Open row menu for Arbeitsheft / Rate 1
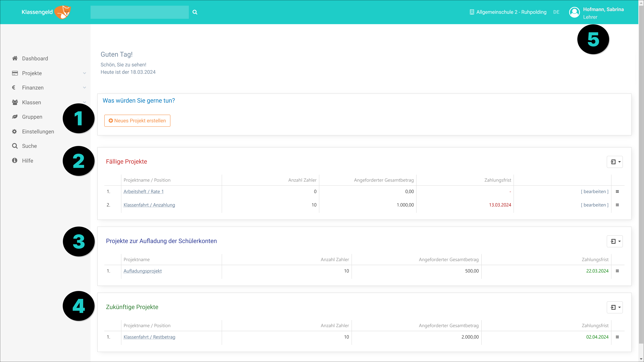This screenshot has height=362, width=644. click(617, 192)
